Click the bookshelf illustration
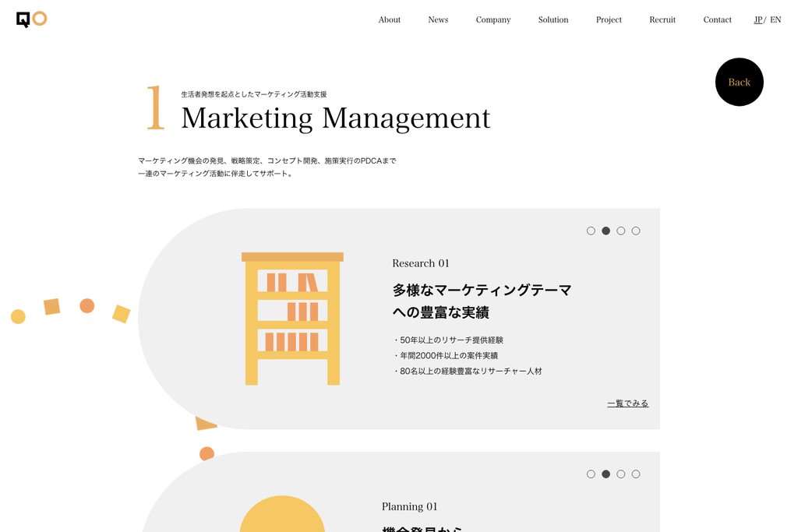This screenshot has width=798, height=532. pyautogui.click(x=292, y=319)
